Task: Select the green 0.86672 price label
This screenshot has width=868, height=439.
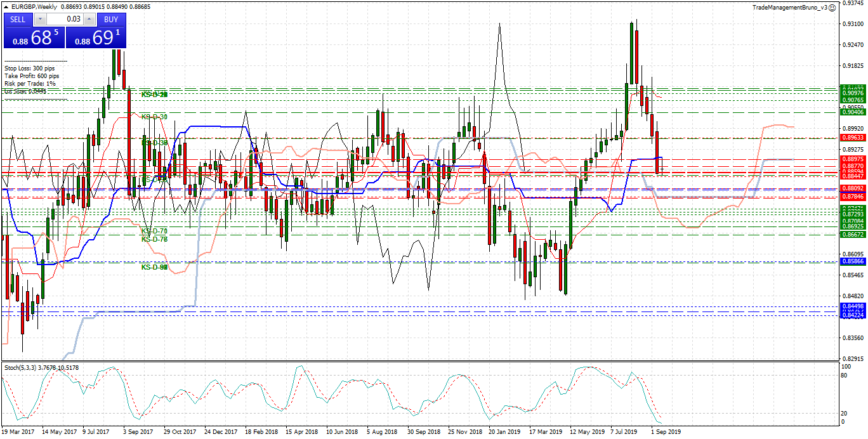Action: coord(852,235)
